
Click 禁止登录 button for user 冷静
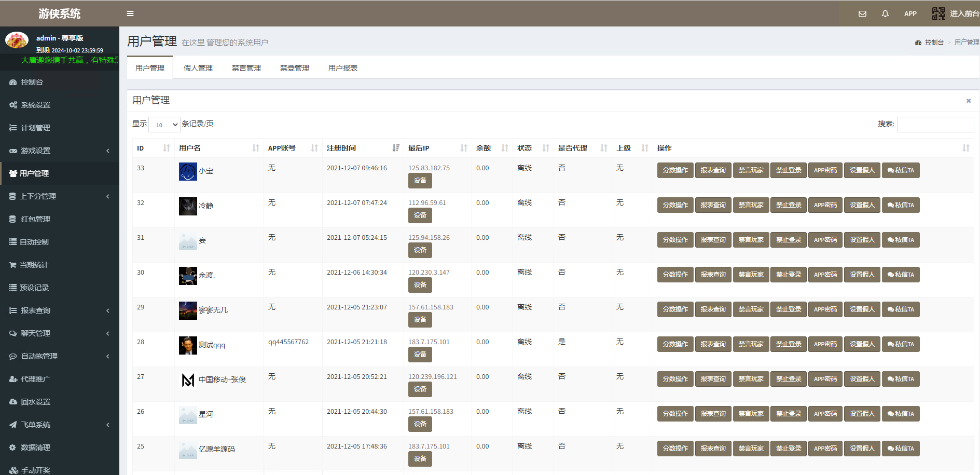tap(788, 205)
